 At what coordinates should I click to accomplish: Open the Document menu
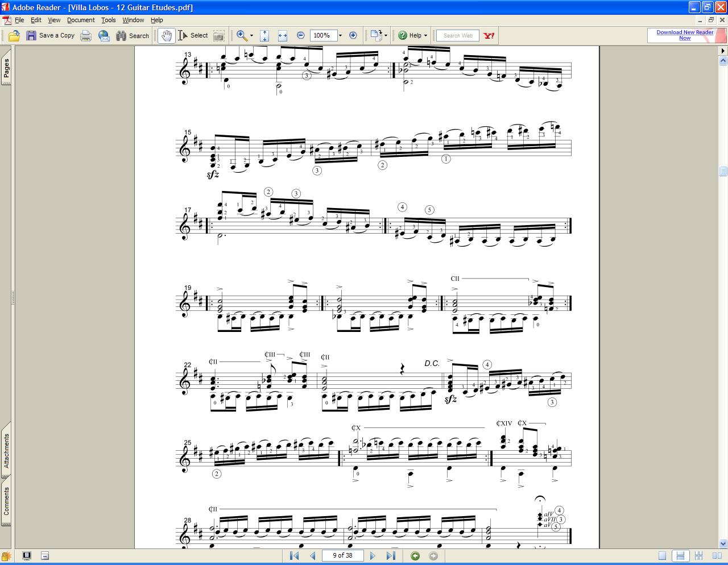click(81, 20)
